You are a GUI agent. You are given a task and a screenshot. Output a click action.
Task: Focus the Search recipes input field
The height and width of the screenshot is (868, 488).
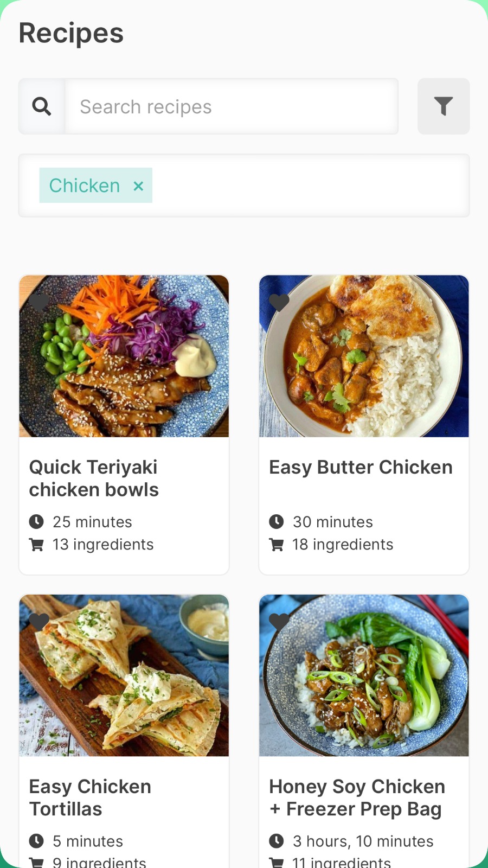click(x=232, y=107)
